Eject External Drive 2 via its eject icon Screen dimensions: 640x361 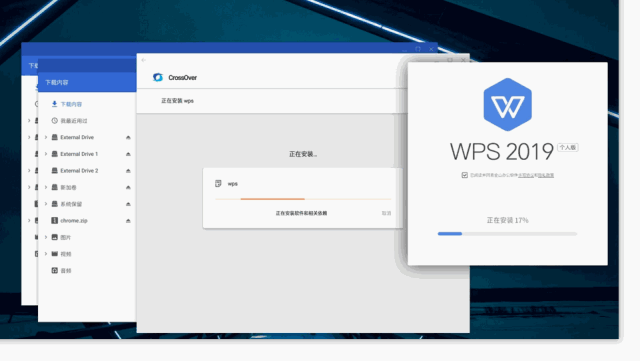click(x=128, y=171)
